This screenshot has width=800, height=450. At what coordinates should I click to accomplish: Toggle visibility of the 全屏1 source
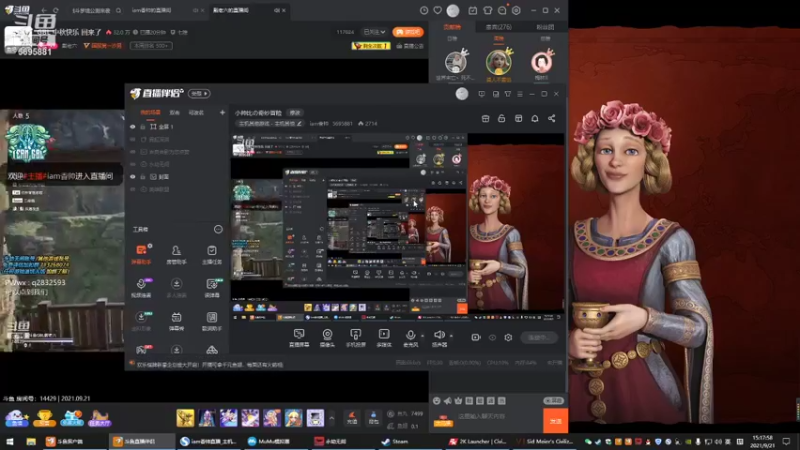coord(133,127)
